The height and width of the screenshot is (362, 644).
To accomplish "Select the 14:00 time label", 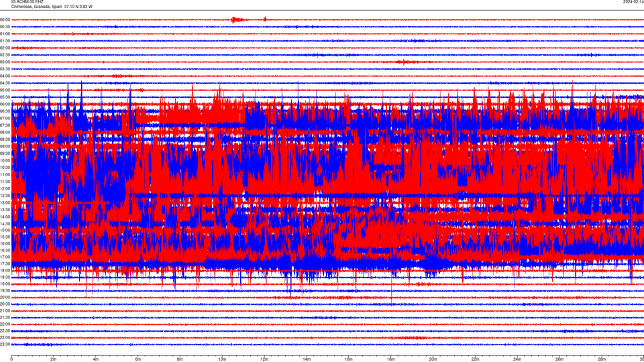I will 5,217.
